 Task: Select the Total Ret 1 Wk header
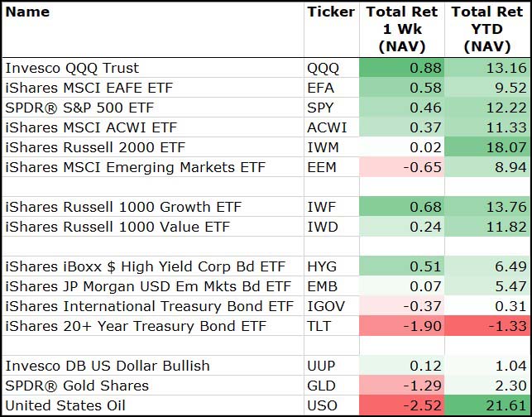pyautogui.click(x=401, y=29)
